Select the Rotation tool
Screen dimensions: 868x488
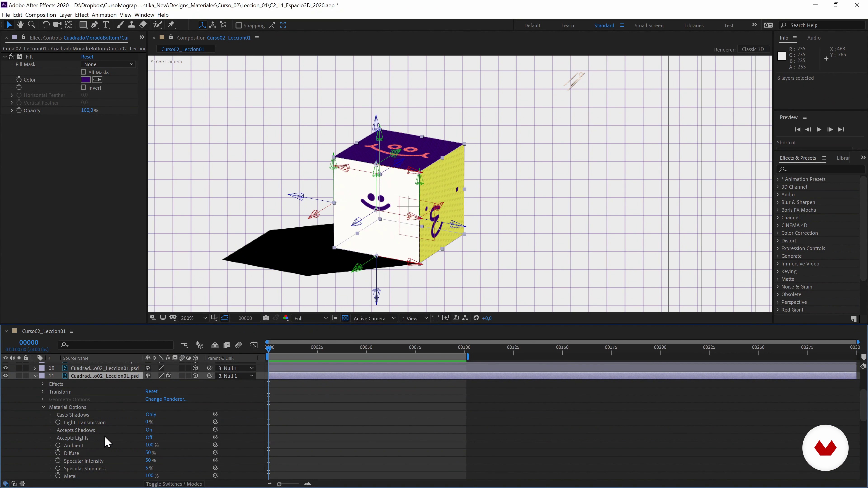(46, 25)
